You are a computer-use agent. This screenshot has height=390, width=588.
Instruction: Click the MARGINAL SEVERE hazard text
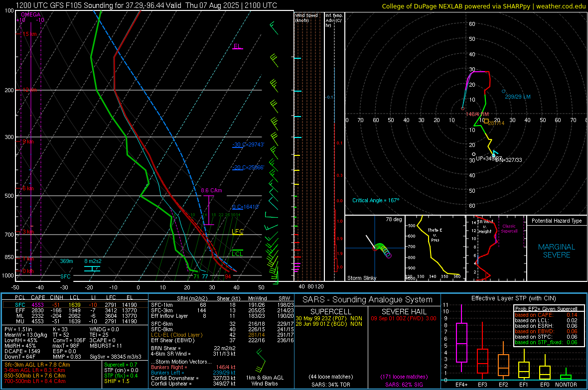557,251
